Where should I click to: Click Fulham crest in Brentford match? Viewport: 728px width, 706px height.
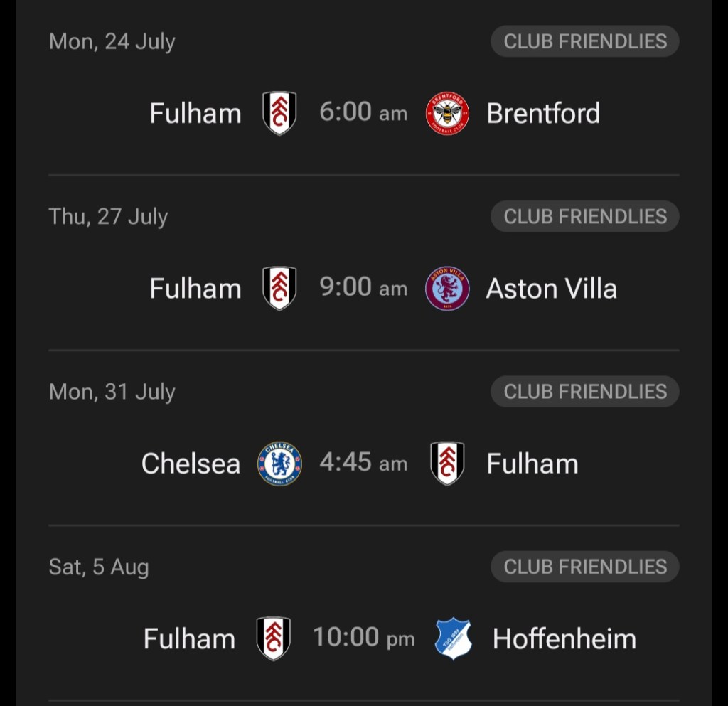[279, 113]
